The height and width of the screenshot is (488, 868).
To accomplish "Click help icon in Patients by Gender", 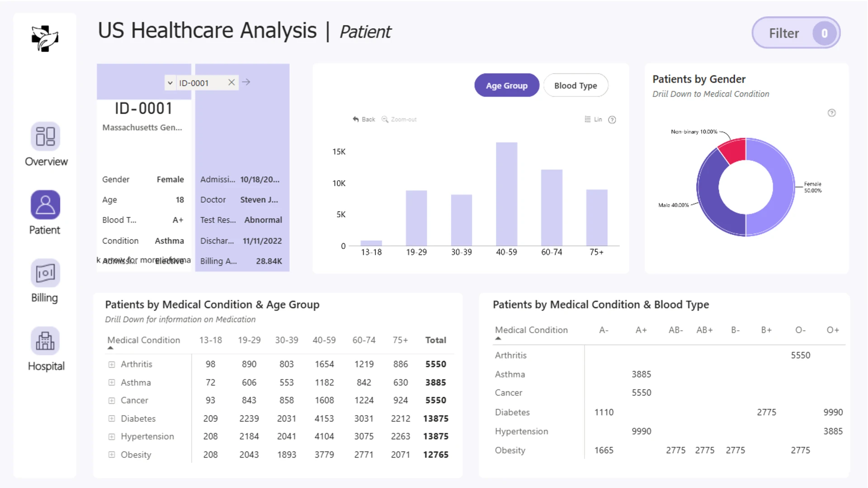I will (x=831, y=113).
